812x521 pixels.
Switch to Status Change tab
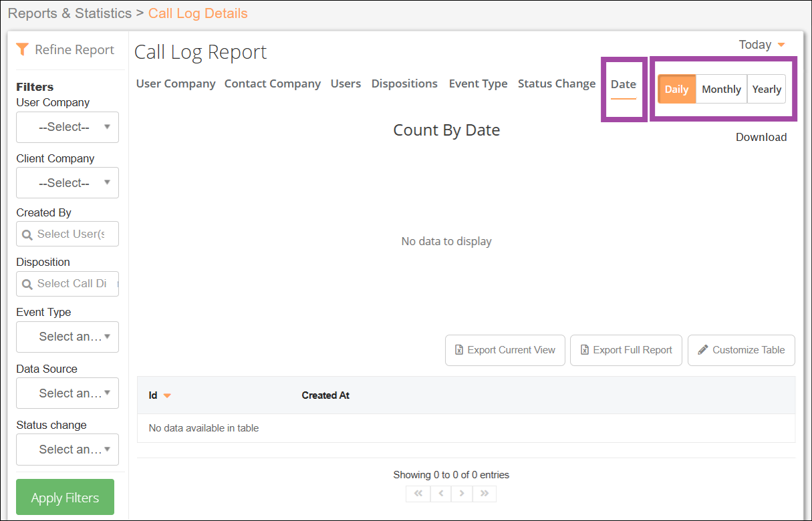point(557,83)
